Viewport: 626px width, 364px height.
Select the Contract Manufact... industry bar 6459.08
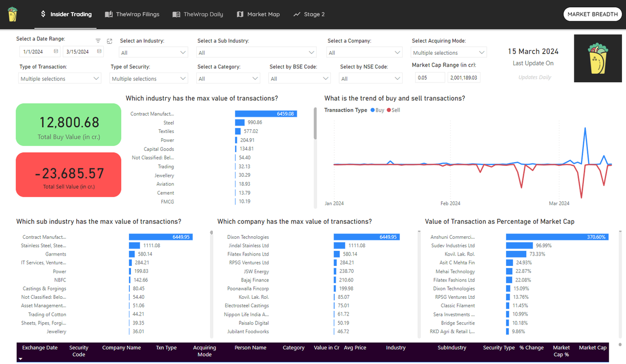266,114
